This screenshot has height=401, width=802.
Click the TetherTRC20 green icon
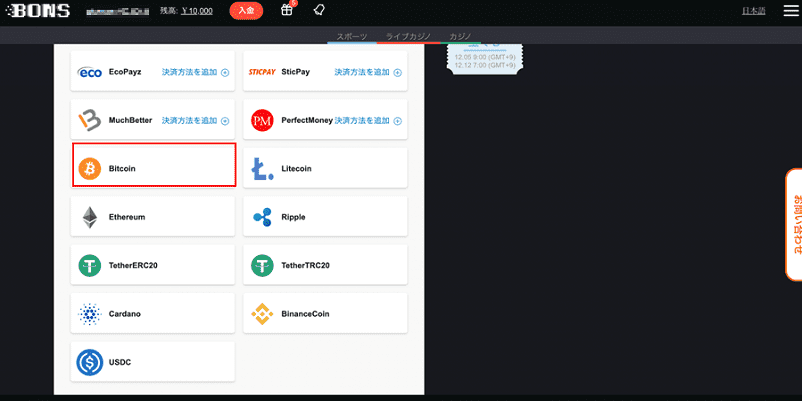[x=262, y=266]
